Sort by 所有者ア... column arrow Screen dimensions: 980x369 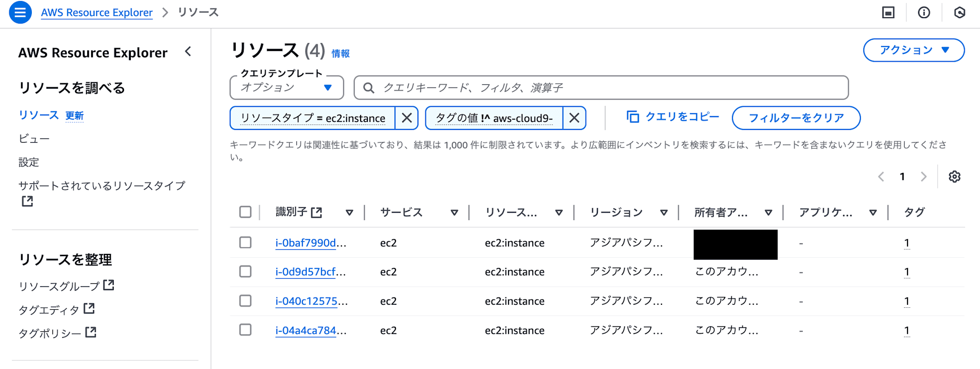768,213
